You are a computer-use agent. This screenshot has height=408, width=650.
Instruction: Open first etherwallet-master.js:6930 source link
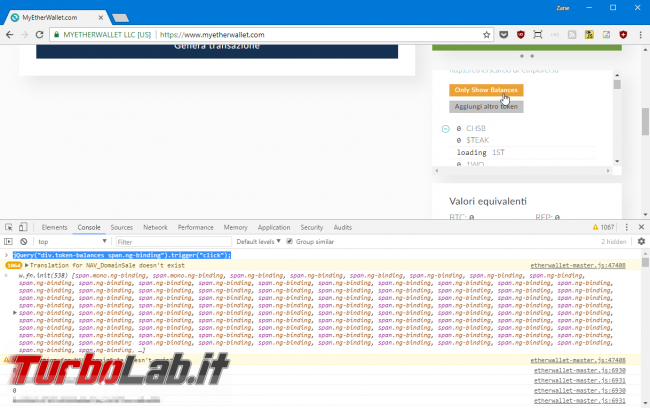point(580,370)
